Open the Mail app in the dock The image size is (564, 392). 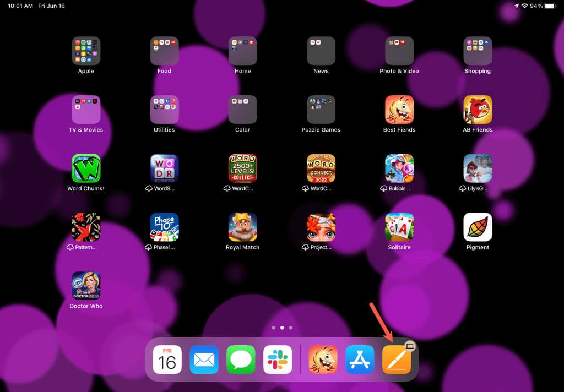[204, 360]
